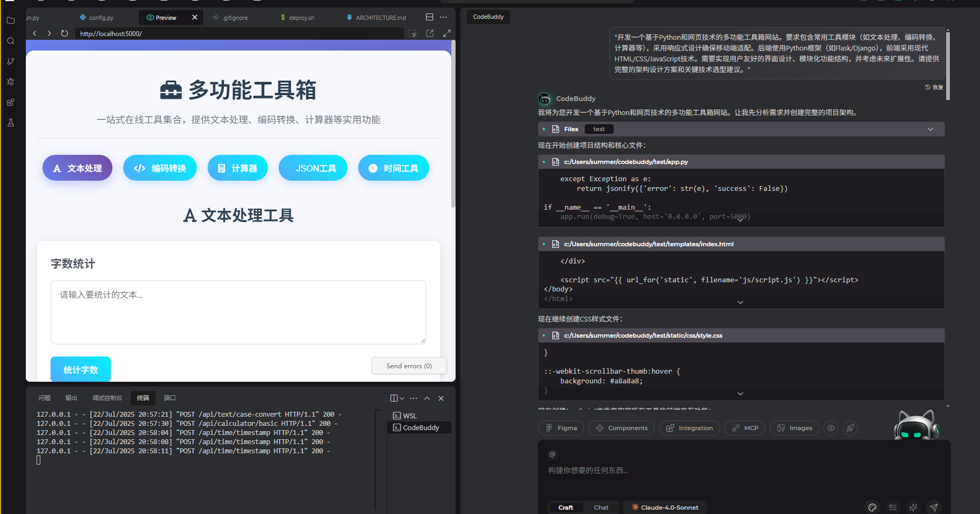Open terminal panel more actions
The image size is (980, 514).
click(414, 398)
